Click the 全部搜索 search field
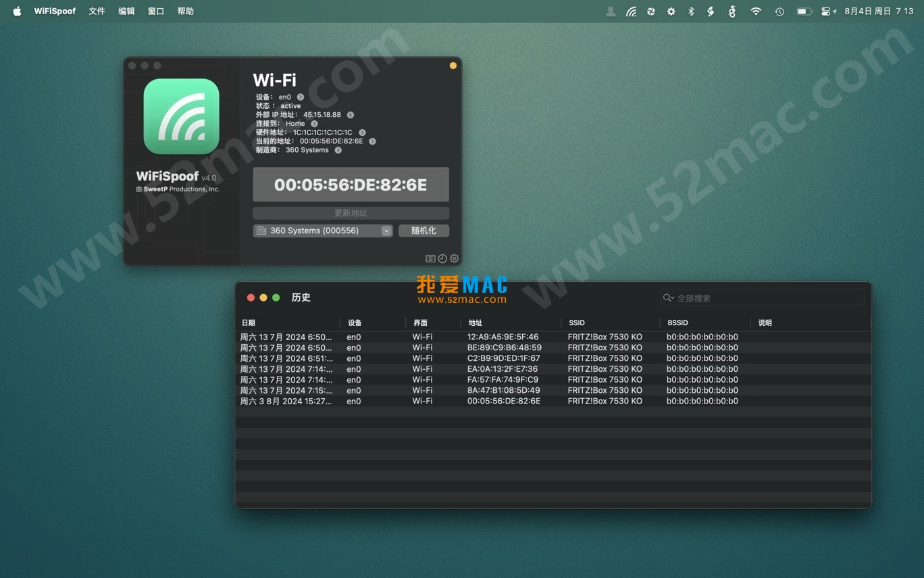 763,298
